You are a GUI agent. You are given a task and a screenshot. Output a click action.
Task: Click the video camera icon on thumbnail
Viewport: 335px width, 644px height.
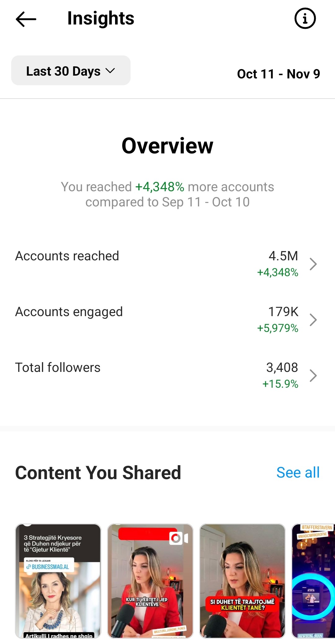coord(179,538)
